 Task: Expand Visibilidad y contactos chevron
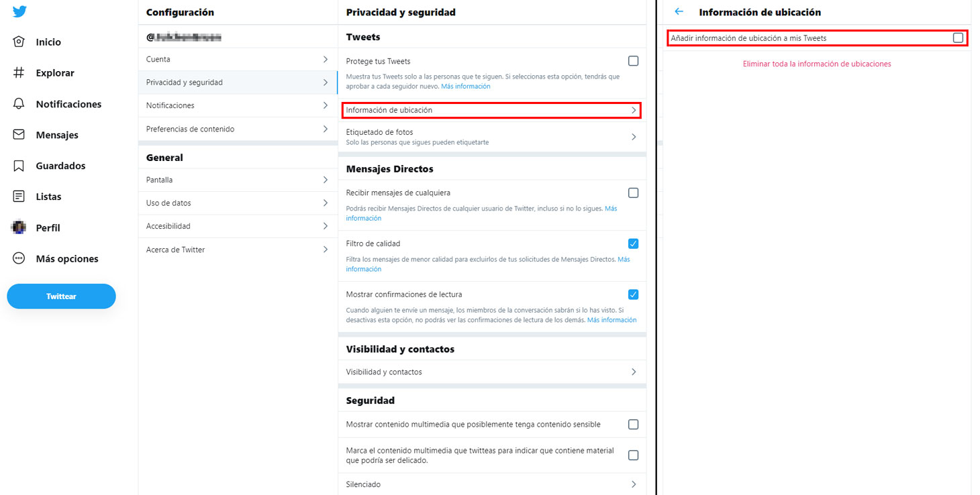pos(634,372)
